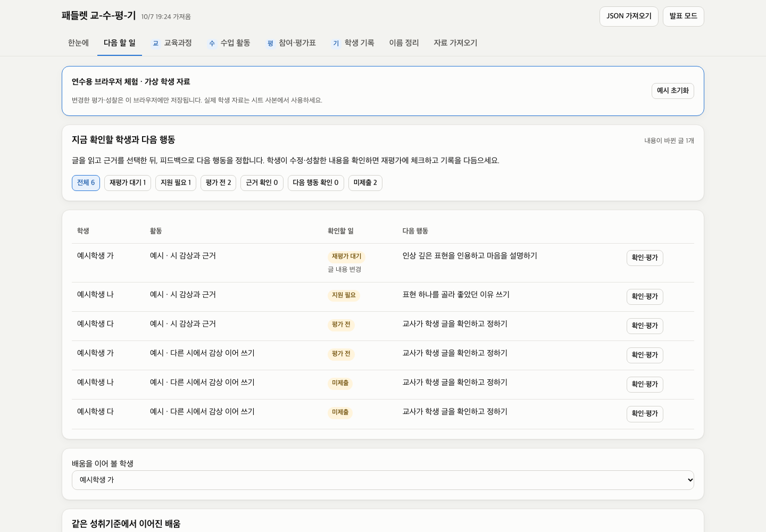Click 확인·평가 for 예시학생 다 시 감상과 근거
766x532 pixels.
point(645,326)
